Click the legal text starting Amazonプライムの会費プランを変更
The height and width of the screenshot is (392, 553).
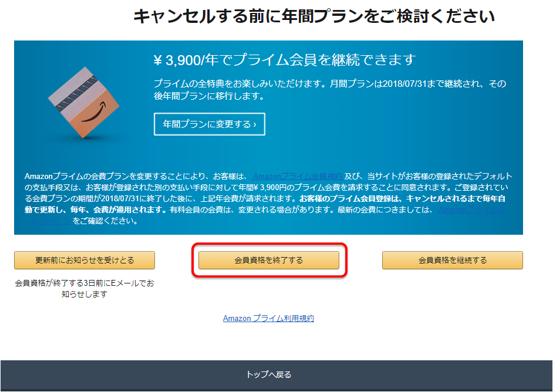click(268, 198)
